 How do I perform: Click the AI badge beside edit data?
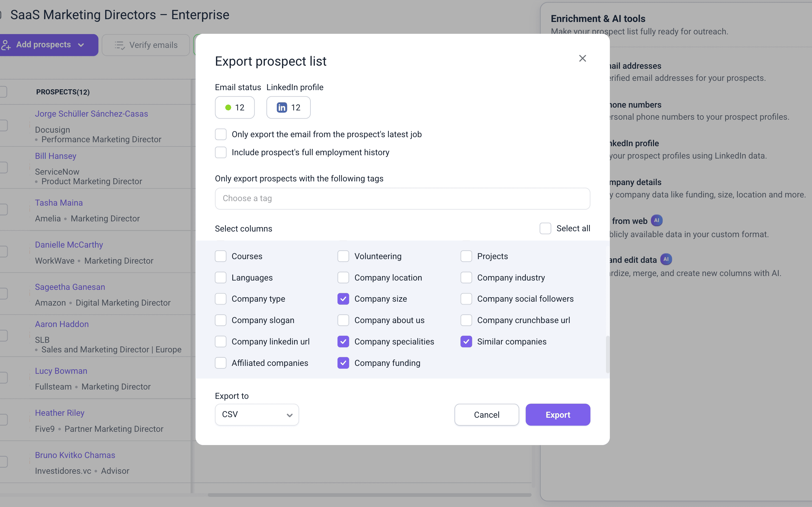coord(666,259)
